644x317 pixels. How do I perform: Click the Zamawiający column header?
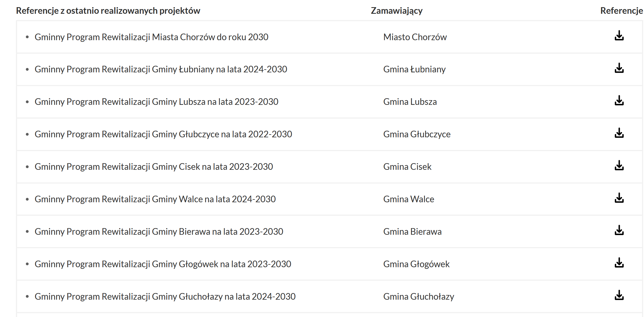coord(396,11)
